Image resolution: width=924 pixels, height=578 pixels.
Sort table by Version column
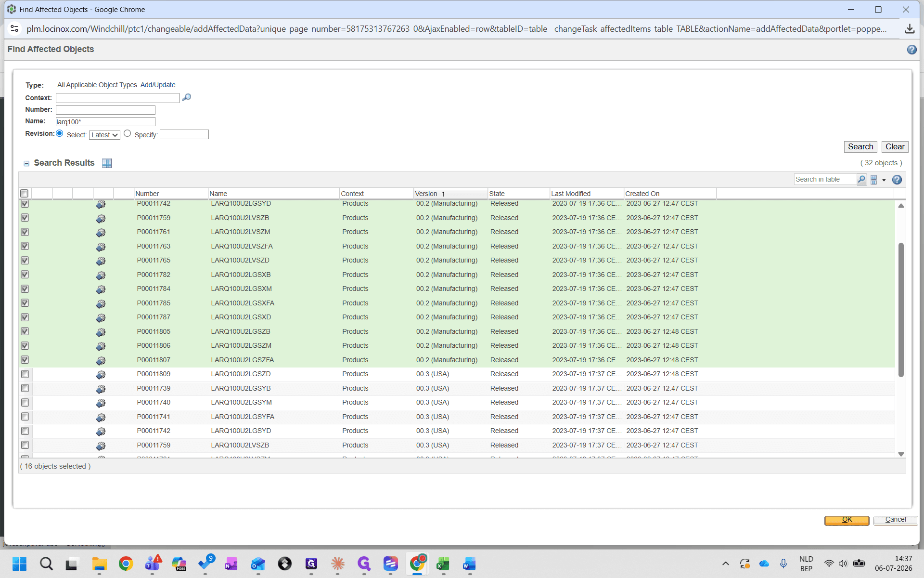click(x=450, y=194)
